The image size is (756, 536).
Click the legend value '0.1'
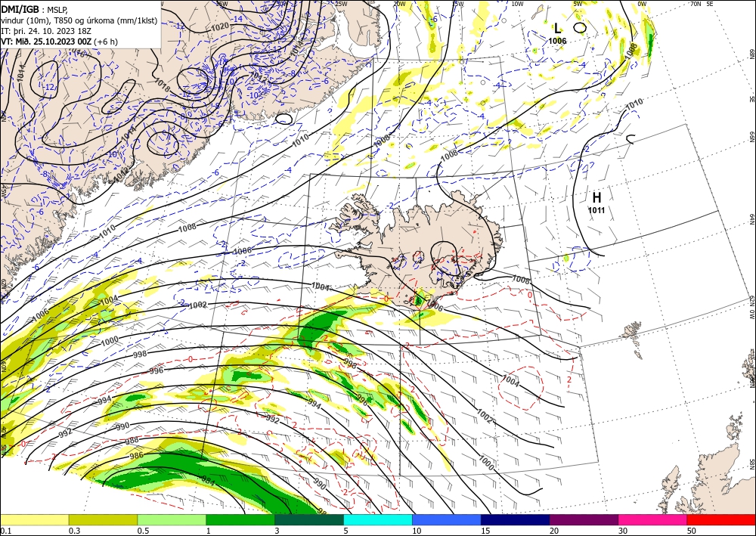click(5, 531)
